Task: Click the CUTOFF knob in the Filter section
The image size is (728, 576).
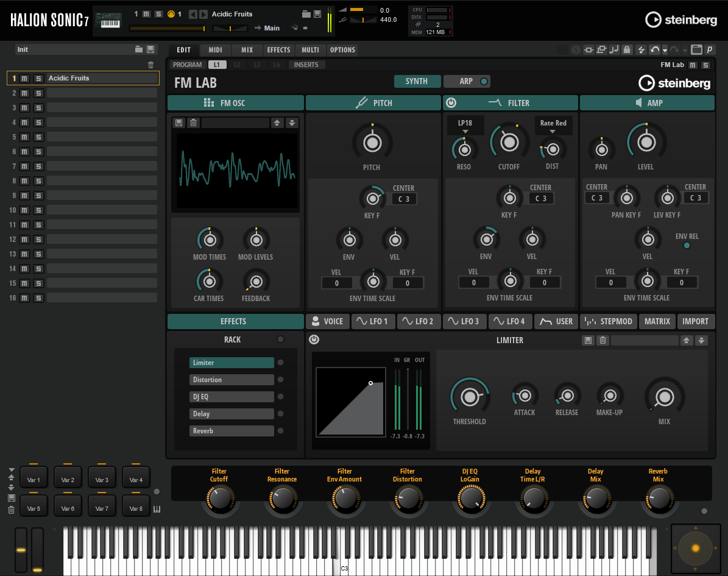Action: pos(509,142)
